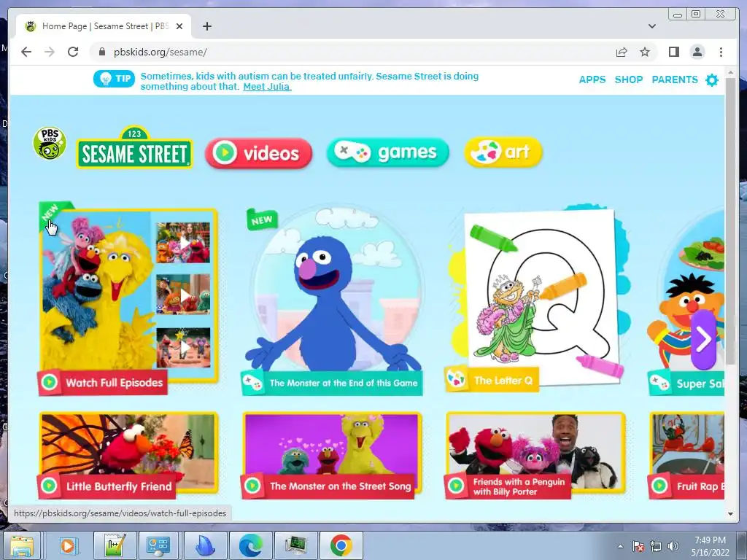Image resolution: width=747 pixels, height=560 pixels.
Task: Play Friends with a Penguin with Billy Porter
Action: coord(535,454)
